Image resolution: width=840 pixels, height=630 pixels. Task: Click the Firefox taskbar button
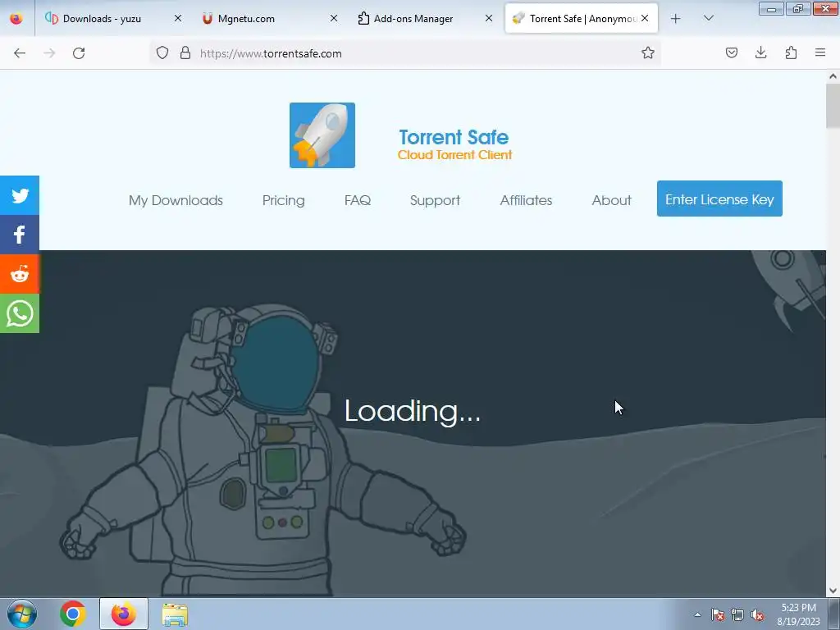pos(124,614)
